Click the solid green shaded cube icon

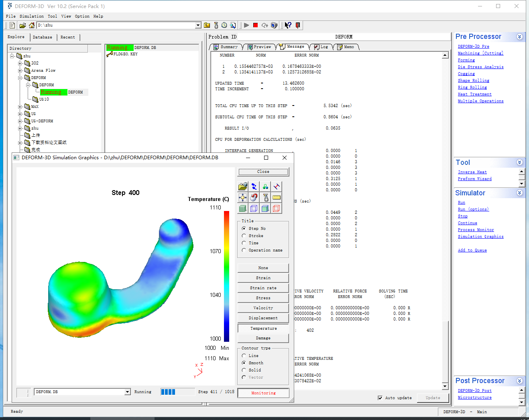click(x=242, y=208)
